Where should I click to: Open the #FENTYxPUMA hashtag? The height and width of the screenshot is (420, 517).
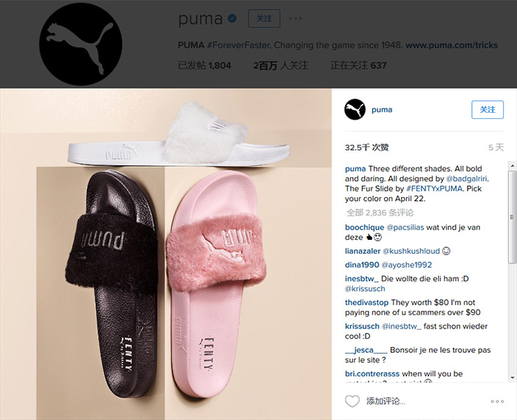(434, 188)
